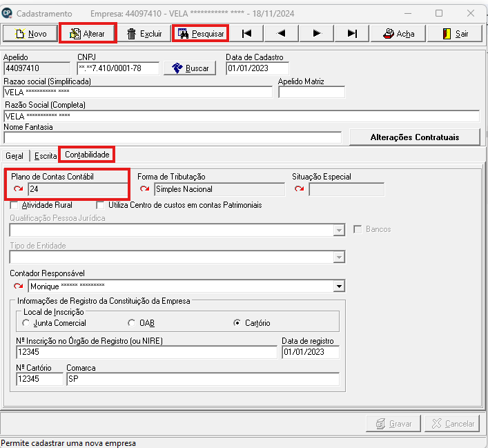Click red arrow beside Plano de Contas

[x=19, y=189]
